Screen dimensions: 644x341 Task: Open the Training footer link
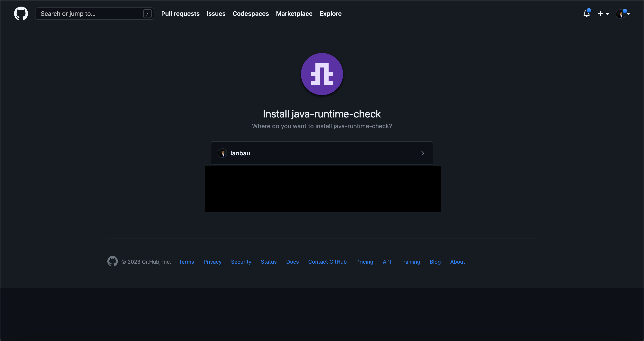point(410,262)
